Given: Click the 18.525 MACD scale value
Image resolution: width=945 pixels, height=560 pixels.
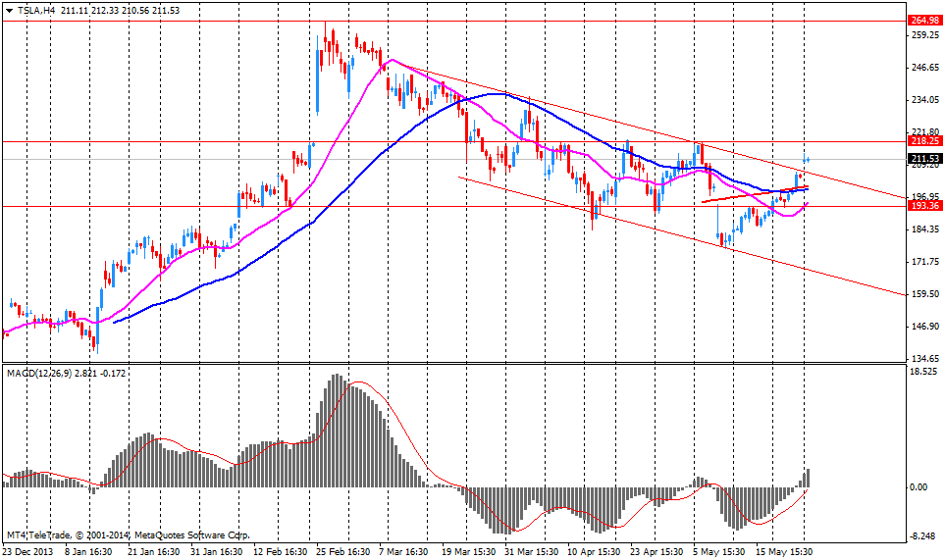Looking at the screenshot, I should coord(925,372).
